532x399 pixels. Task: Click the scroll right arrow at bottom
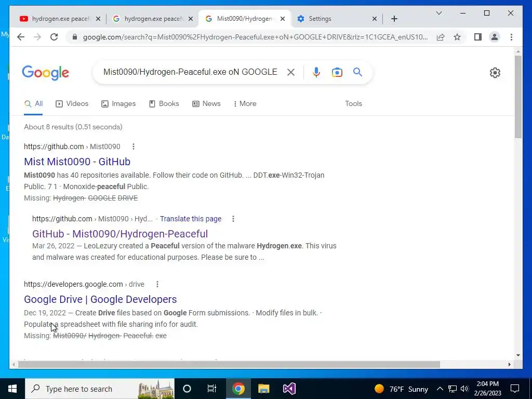coord(509,365)
